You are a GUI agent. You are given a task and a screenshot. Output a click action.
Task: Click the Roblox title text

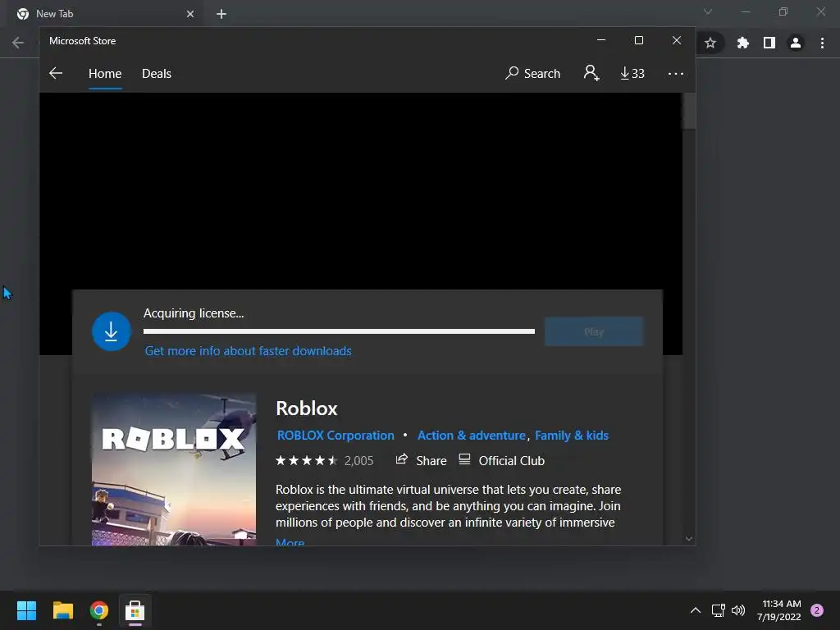pyautogui.click(x=307, y=409)
